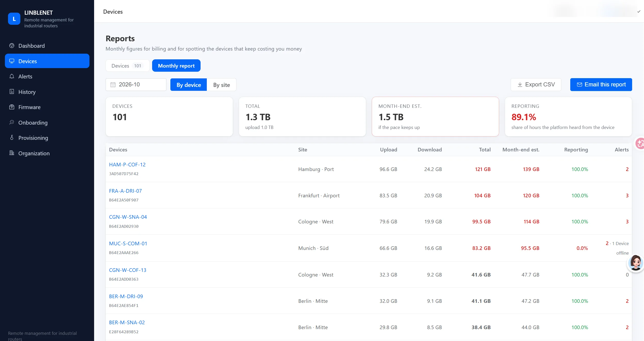This screenshot has height=341, width=644.
Task: Click the Upload column header
Action: [389, 150]
